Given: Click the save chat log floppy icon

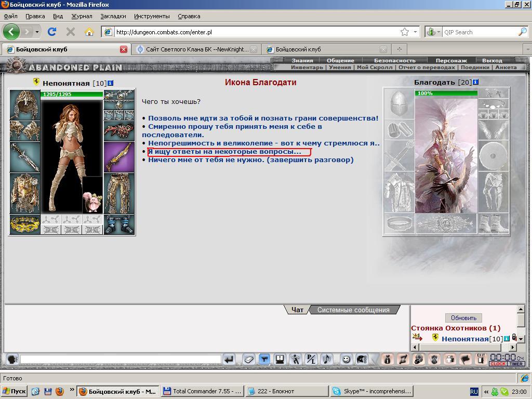Looking at the screenshot, I should pos(280,359).
